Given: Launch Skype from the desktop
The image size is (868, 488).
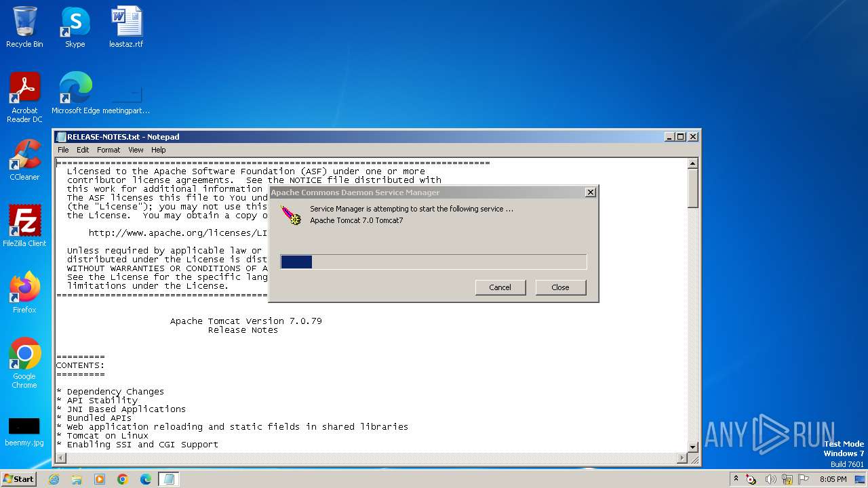Looking at the screenshot, I should (75, 27).
